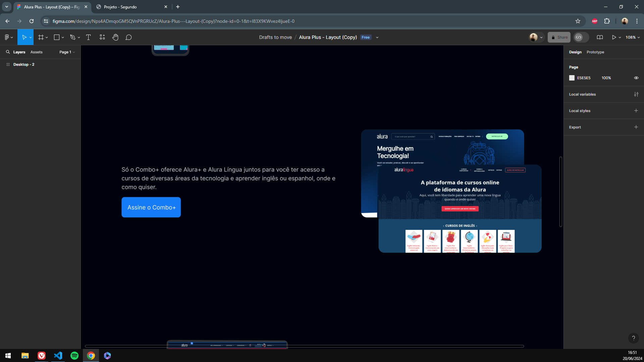Open Vivaldi browser from taskbar
Viewport: 644px width, 362px height.
pyautogui.click(x=42, y=356)
